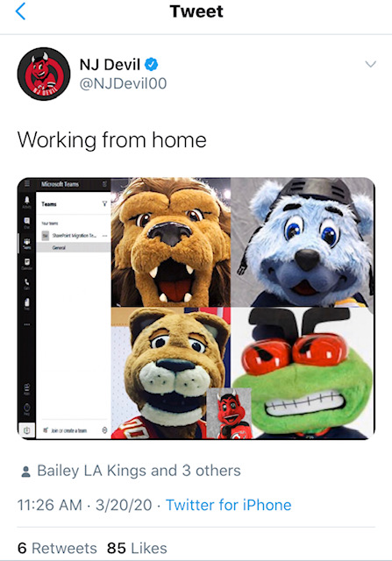Open NJ Devil profile avatar
392x561 pixels.
(44, 74)
